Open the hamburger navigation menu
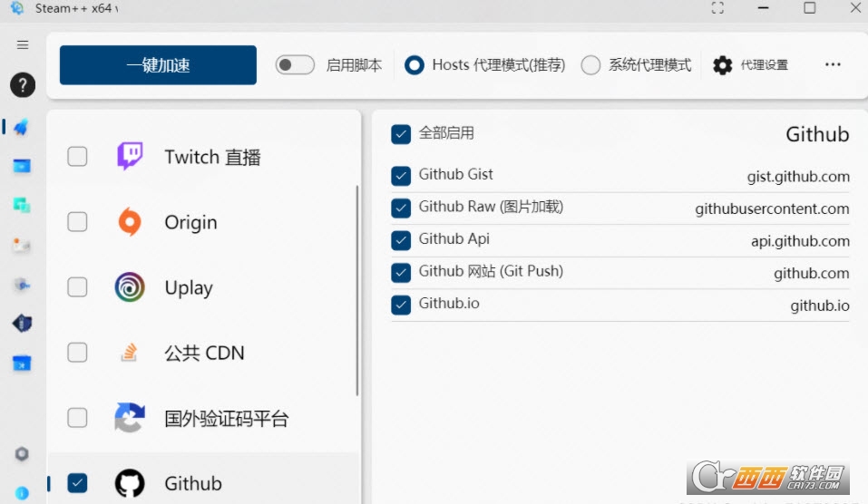 [23, 44]
